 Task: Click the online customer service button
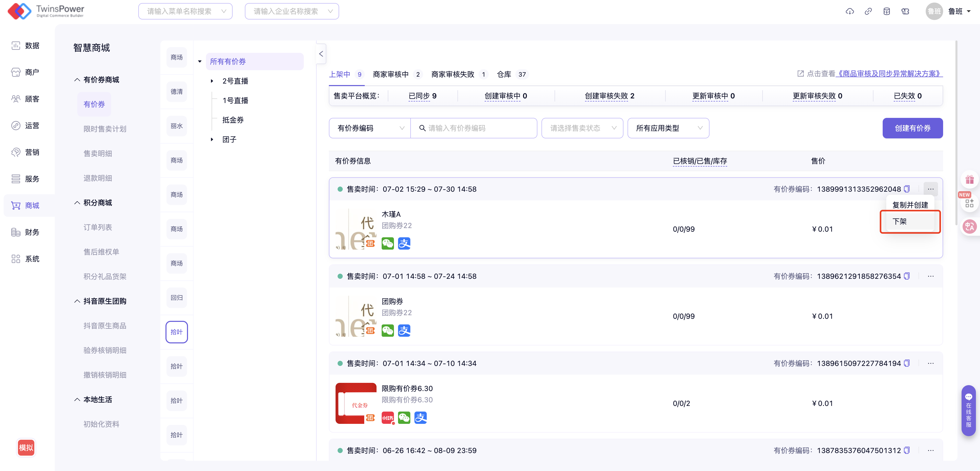(968, 411)
